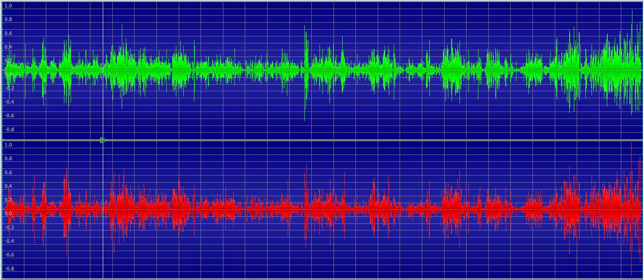Viewport: 644px width, 280px height.
Task: Click the 0.6 label on red channel scale
Action: click(8, 173)
